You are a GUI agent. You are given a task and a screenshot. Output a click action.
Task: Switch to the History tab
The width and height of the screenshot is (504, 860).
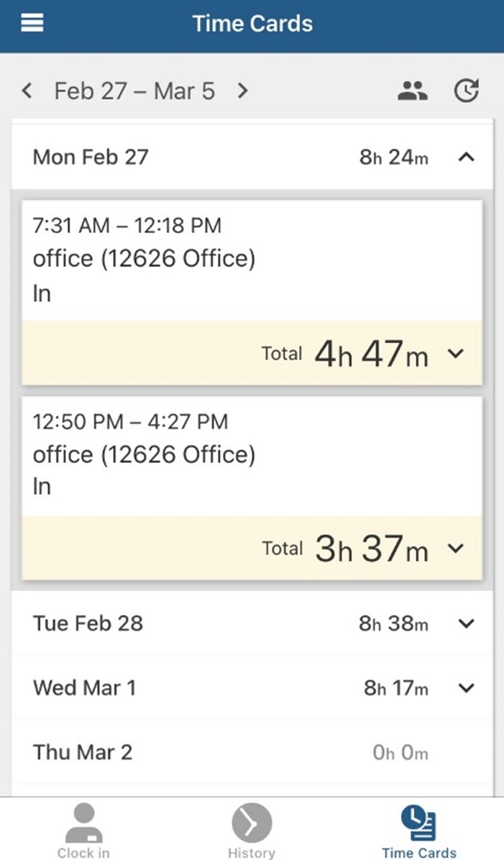coord(252,831)
